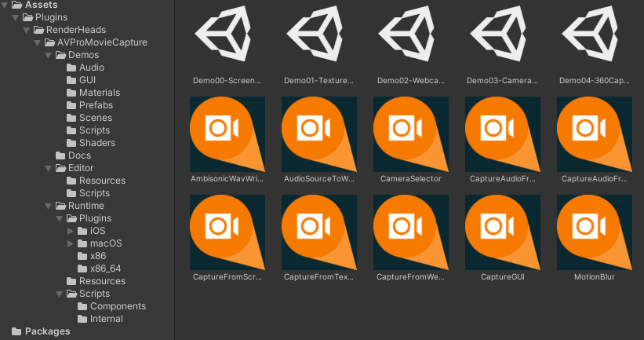Select the Packages root folder
The height and width of the screenshot is (340, 644).
click(x=47, y=331)
